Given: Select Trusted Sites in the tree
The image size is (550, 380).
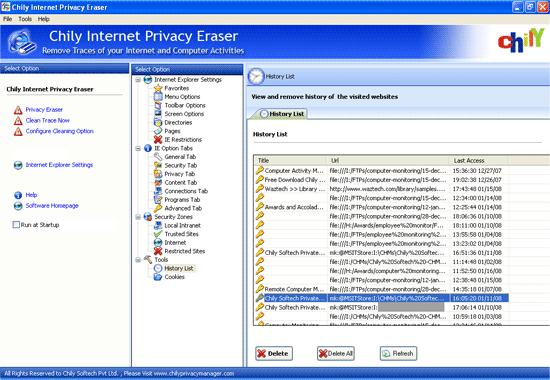Looking at the screenshot, I should [x=181, y=234].
